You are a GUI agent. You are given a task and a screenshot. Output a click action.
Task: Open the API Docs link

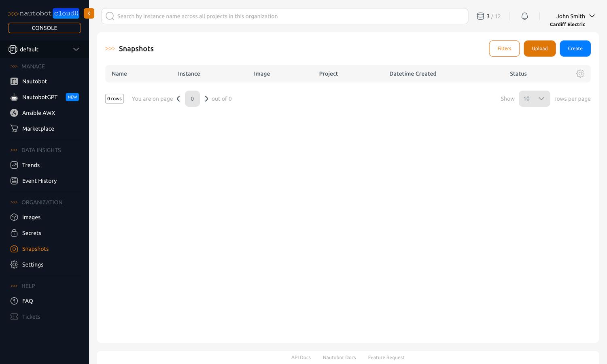(x=301, y=358)
